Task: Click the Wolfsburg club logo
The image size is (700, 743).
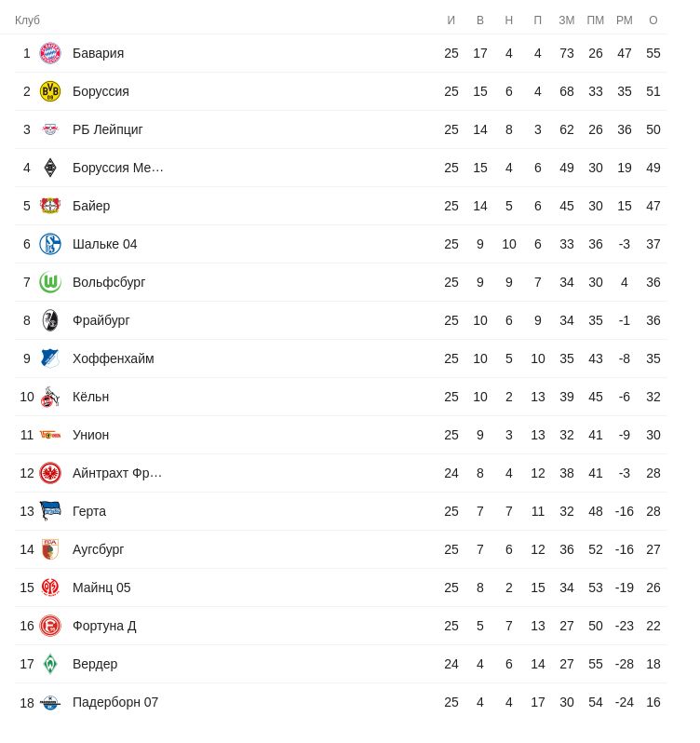Action: pos(50,282)
